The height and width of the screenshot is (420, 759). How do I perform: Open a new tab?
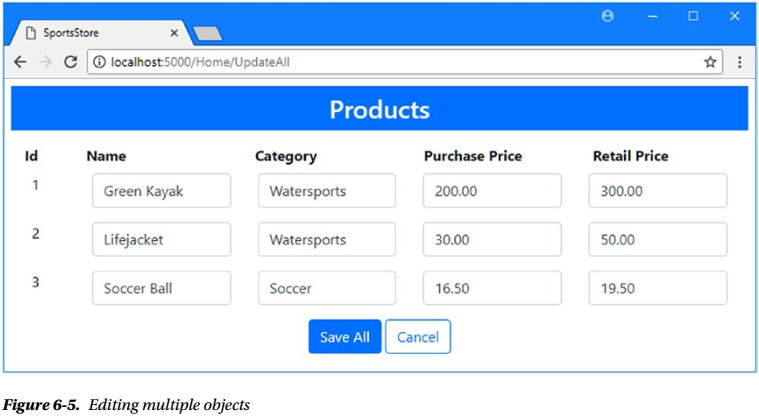[x=207, y=34]
